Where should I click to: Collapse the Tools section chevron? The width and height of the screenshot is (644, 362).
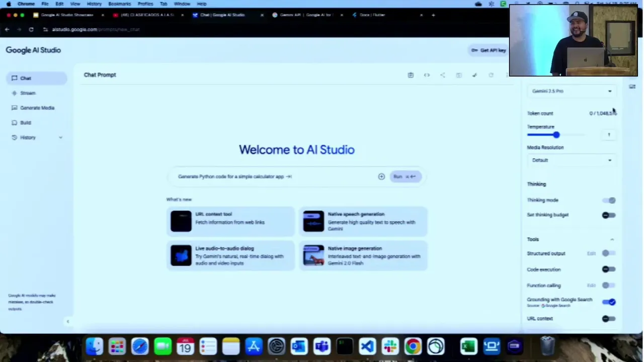pyautogui.click(x=612, y=240)
